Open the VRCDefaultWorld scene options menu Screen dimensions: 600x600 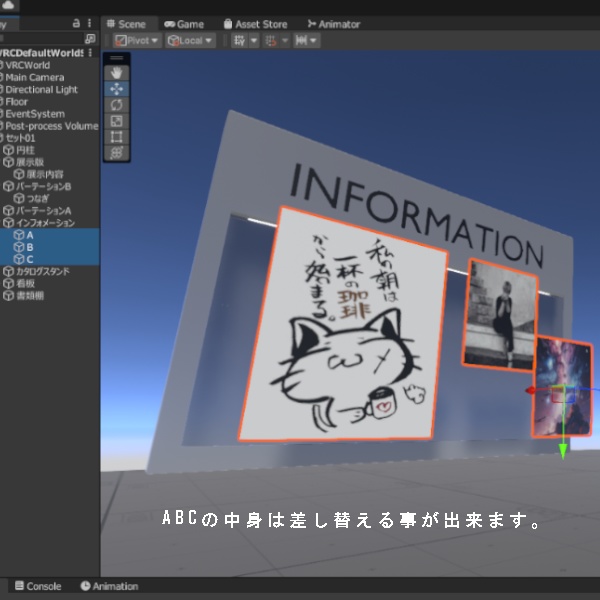(90, 53)
